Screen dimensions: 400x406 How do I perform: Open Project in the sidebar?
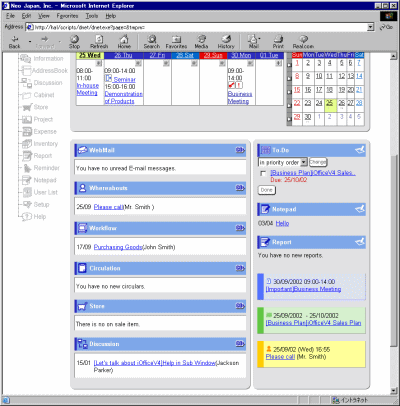coord(37,119)
